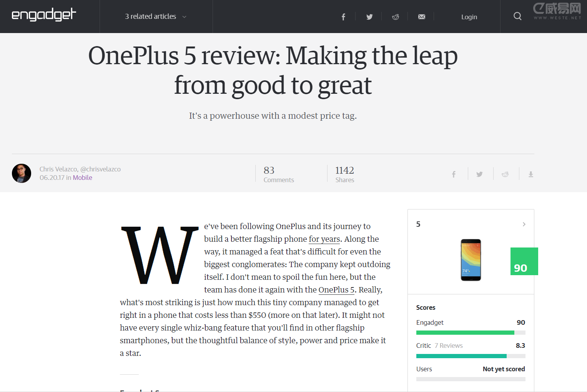587x392 pixels.
Task: Share via Facebook icon in top bar
Action: point(343,17)
